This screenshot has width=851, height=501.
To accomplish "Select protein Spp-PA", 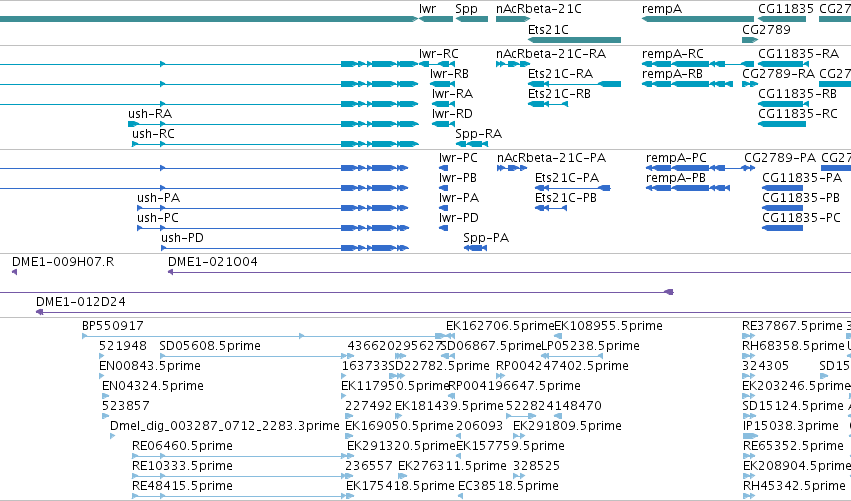I will click(x=486, y=238).
